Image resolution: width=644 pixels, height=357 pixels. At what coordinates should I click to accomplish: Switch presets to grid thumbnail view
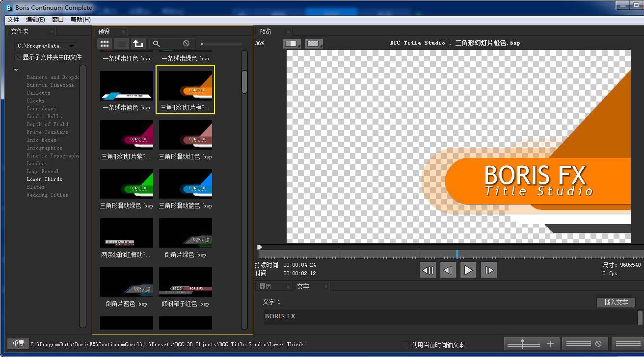coord(105,44)
